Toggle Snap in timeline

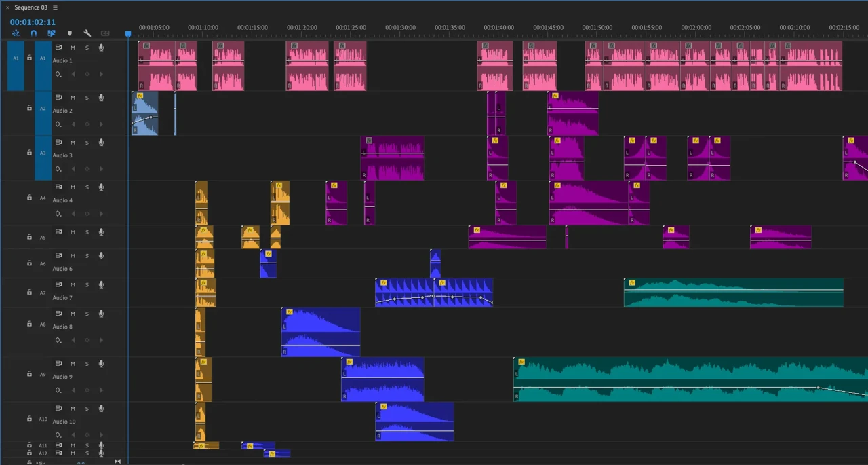click(33, 33)
